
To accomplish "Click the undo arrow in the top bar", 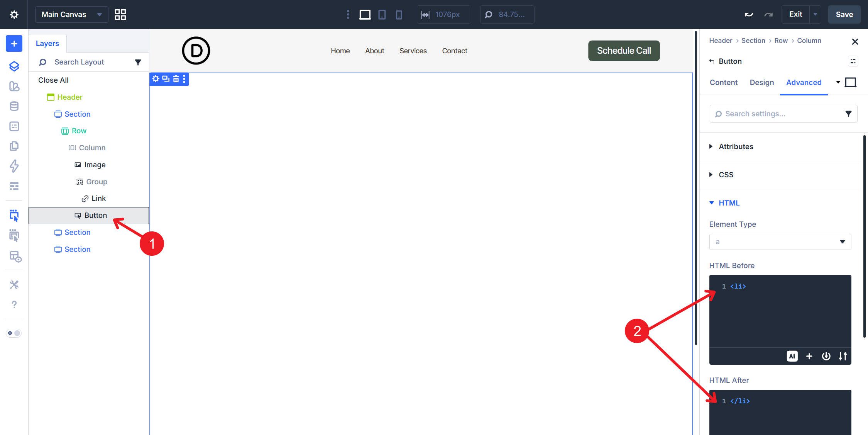I will (749, 14).
